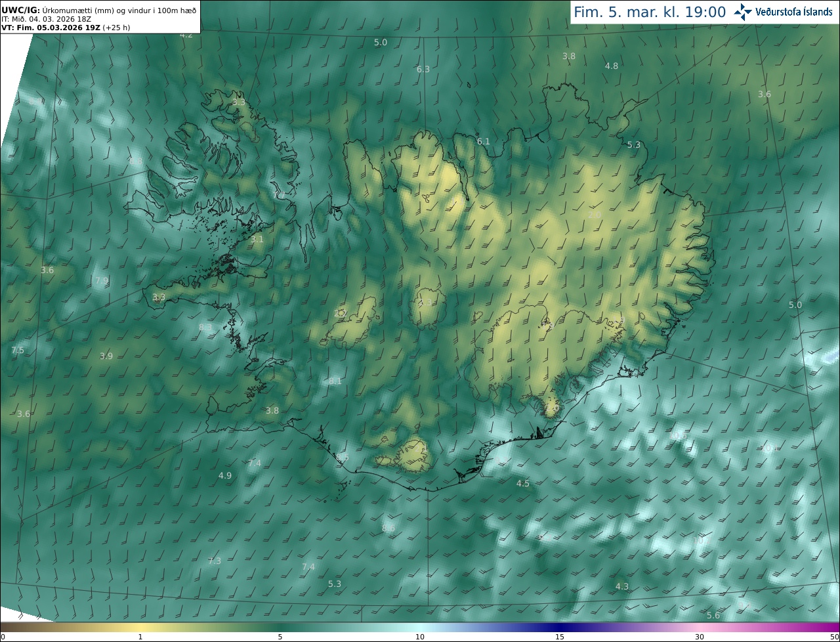Click the 4.3 value on the map

pyautogui.click(x=622, y=587)
